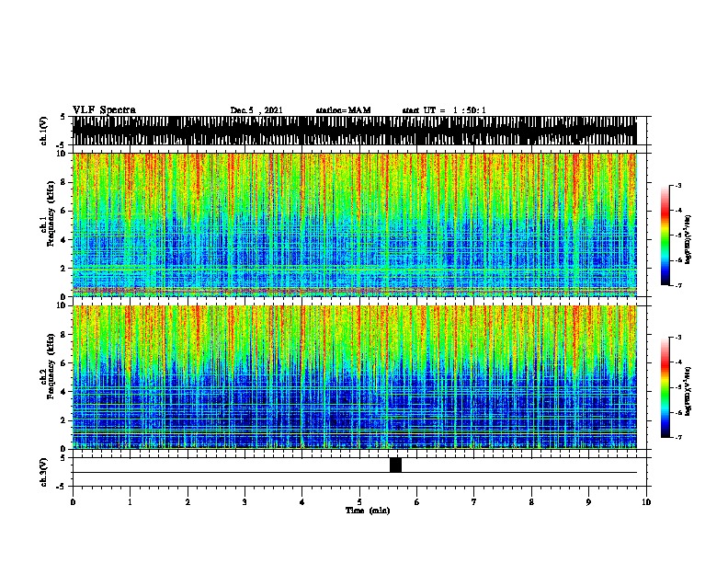The width and height of the screenshot is (728, 563).
Task: Click the '-7' value on ch.2 colorbar
Action: 678,437
